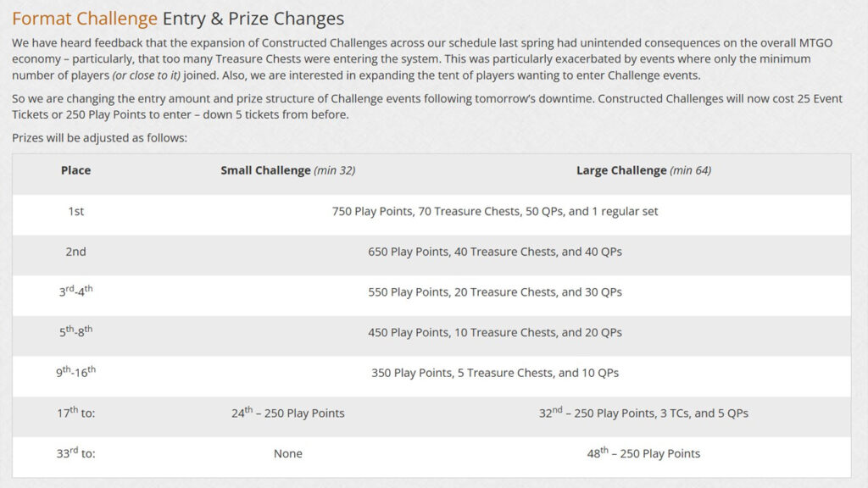Click the "Place" column header

(x=75, y=170)
